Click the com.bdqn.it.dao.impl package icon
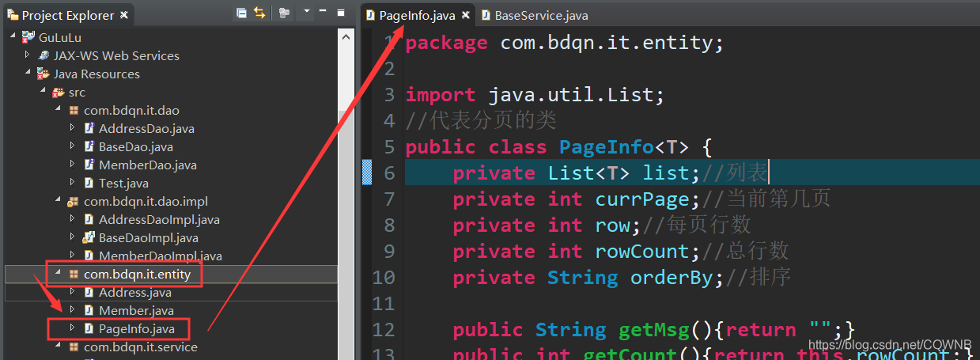980x360 pixels. (x=74, y=201)
